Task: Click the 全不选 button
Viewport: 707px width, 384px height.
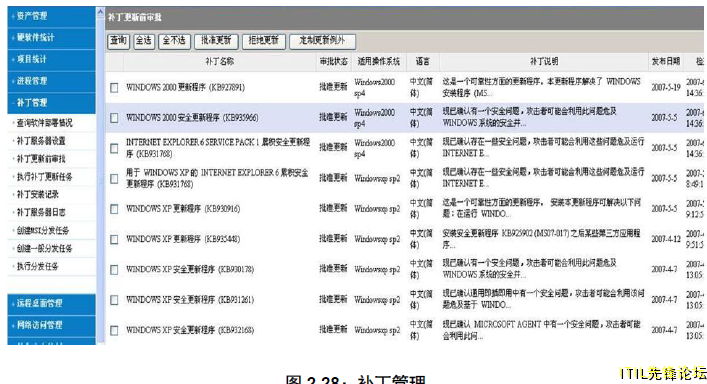Action: pos(174,41)
